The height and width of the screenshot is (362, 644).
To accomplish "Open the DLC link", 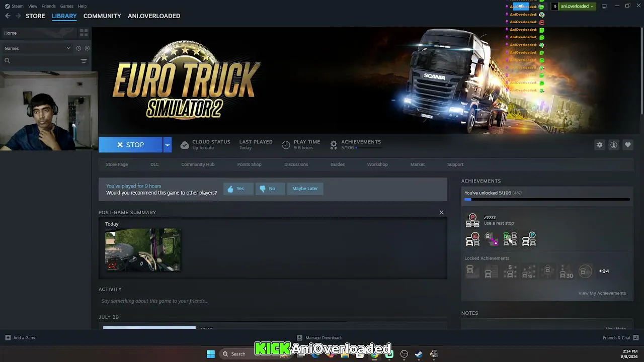I will [x=154, y=164].
